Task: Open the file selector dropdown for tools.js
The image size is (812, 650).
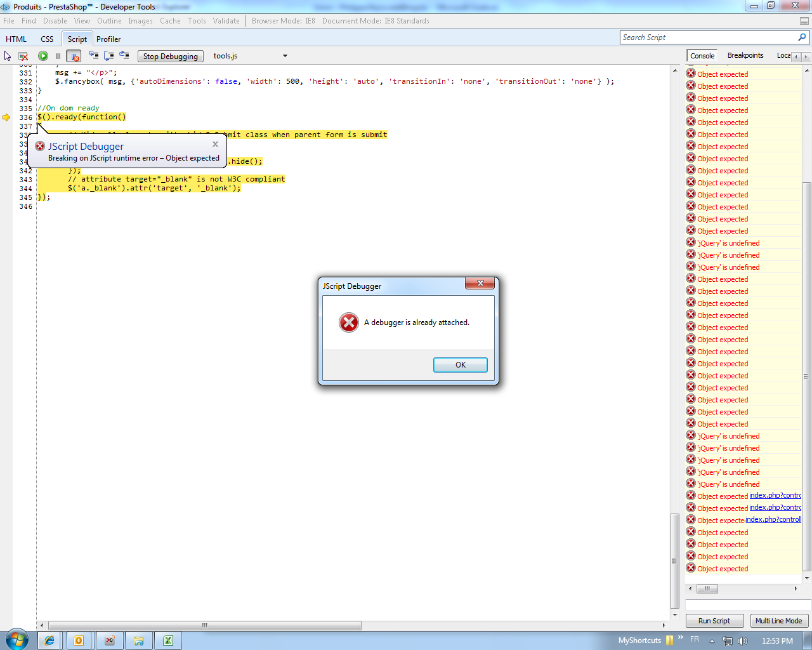Action: coord(285,56)
